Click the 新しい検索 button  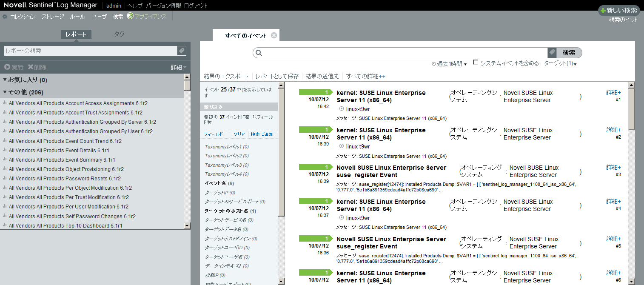coord(619,11)
